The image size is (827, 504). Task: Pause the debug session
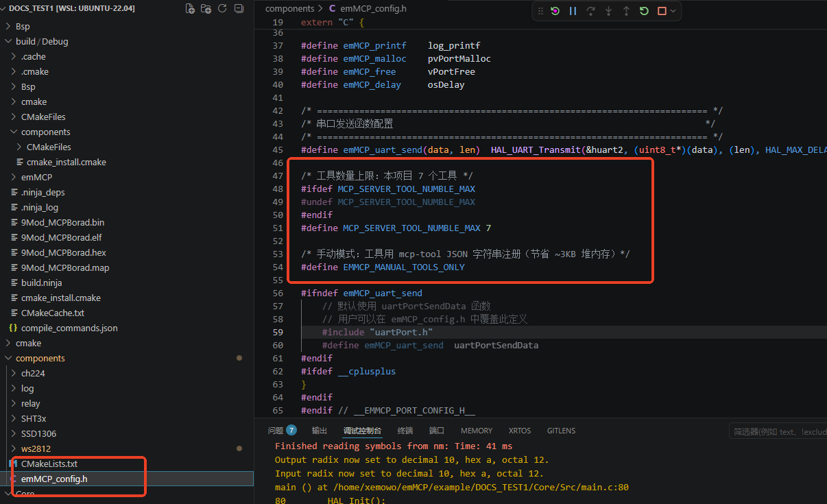(x=573, y=11)
